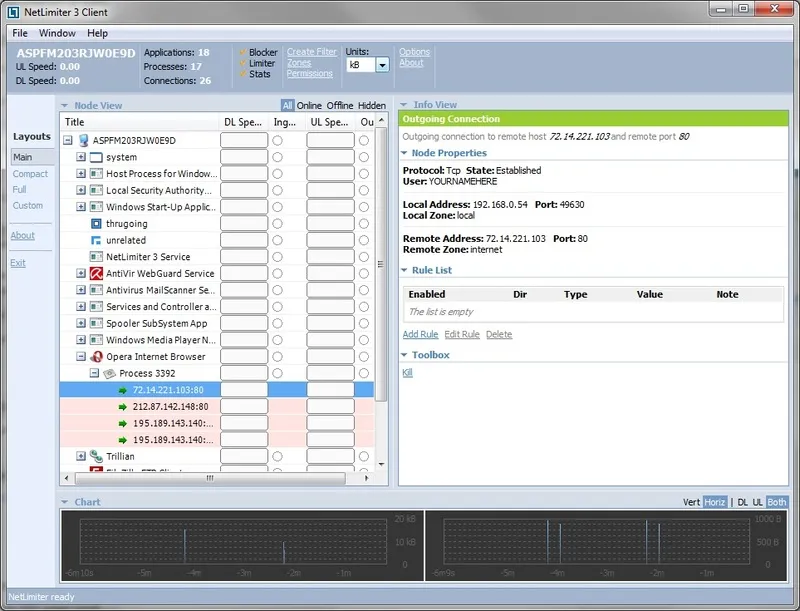Click the Antivirus MailScanner service icon
This screenshot has width=800, height=611.
tap(96, 290)
